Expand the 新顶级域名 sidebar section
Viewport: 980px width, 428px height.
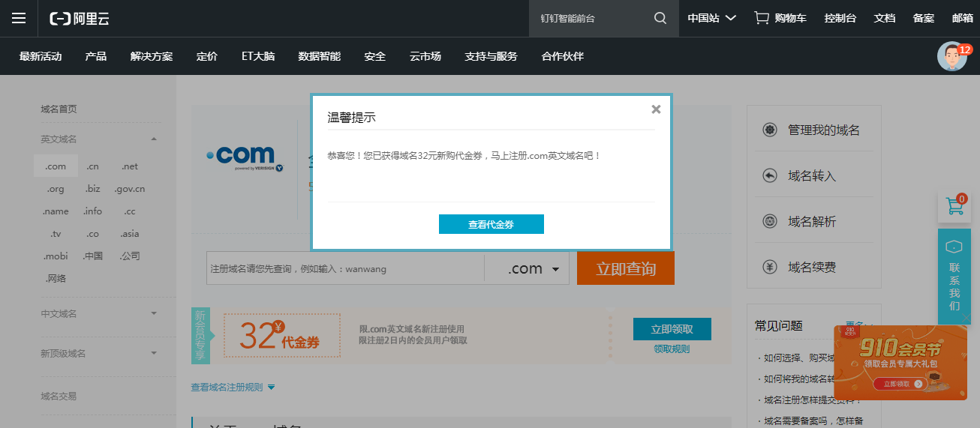tap(153, 353)
